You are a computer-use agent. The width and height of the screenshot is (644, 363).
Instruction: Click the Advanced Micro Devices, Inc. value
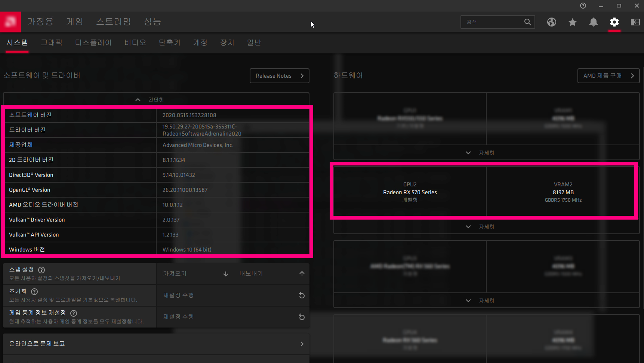coord(198,145)
